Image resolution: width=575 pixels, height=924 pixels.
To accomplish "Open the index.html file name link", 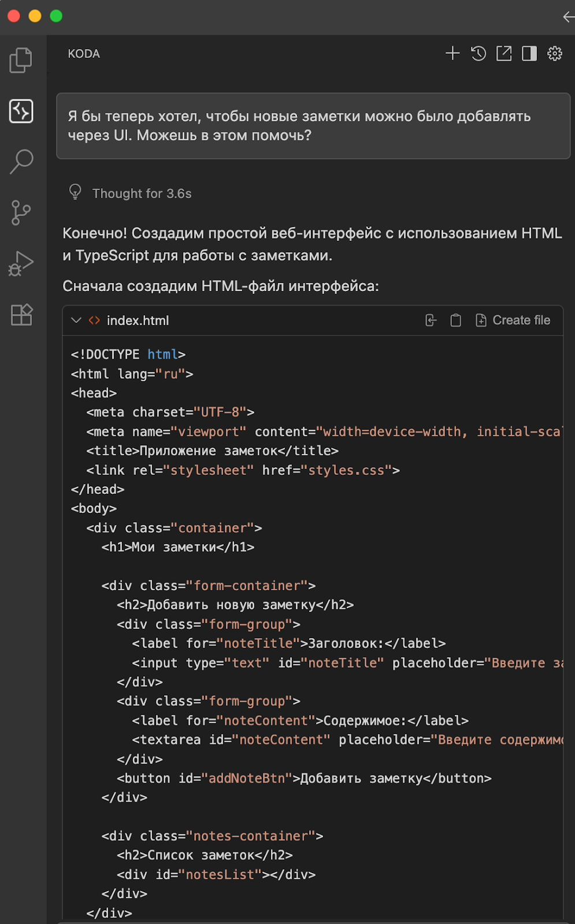I will tap(138, 321).
